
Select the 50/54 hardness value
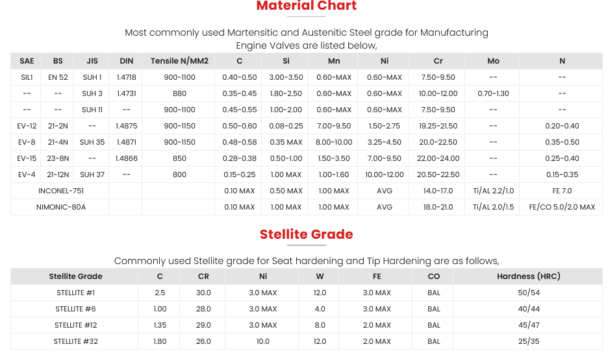coord(528,293)
